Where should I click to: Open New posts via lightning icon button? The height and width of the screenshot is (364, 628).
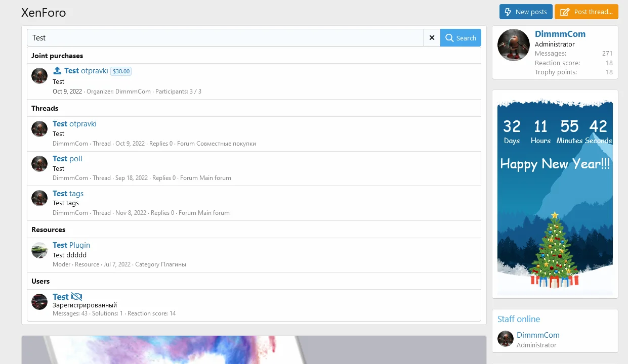click(525, 12)
